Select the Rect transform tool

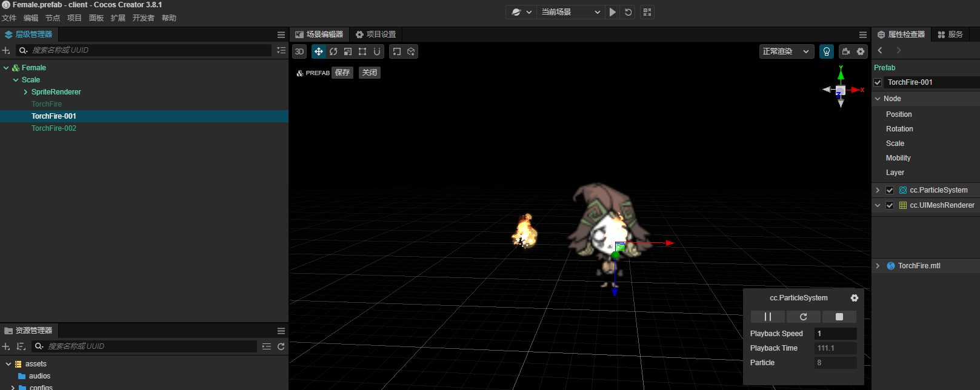pyautogui.click(x=362, y=51)
